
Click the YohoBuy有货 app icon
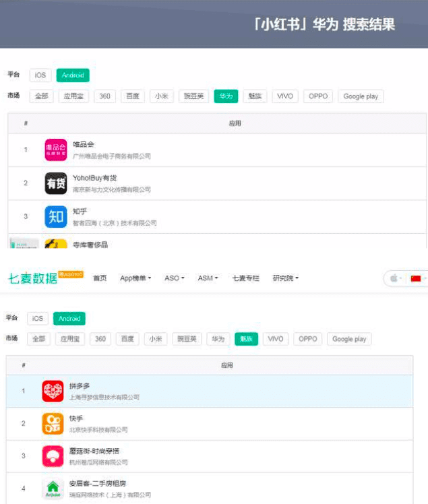pos(56,183)
